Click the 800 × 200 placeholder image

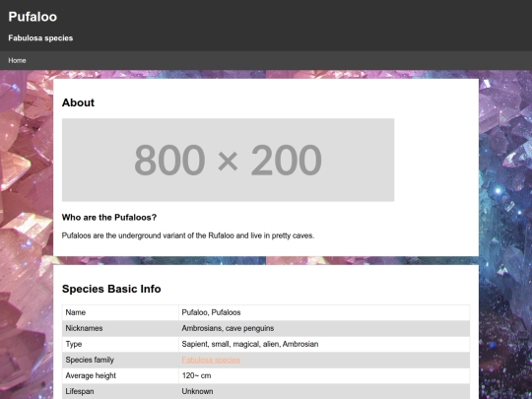click(x=228, y=160)
